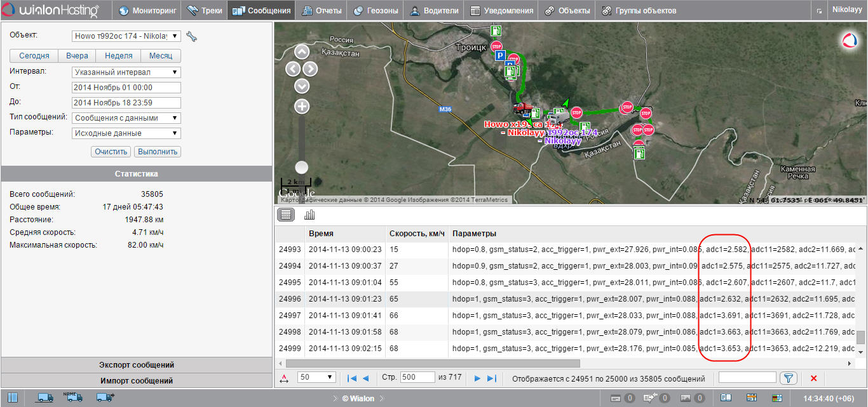Apply the message filter funnel icon

789,378
